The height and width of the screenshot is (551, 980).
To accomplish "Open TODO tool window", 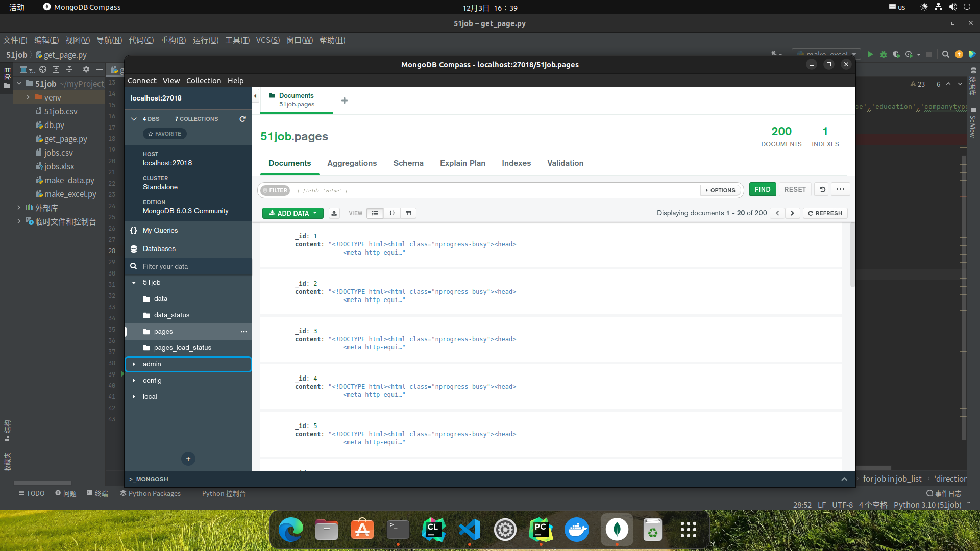I will coord(31,493).
